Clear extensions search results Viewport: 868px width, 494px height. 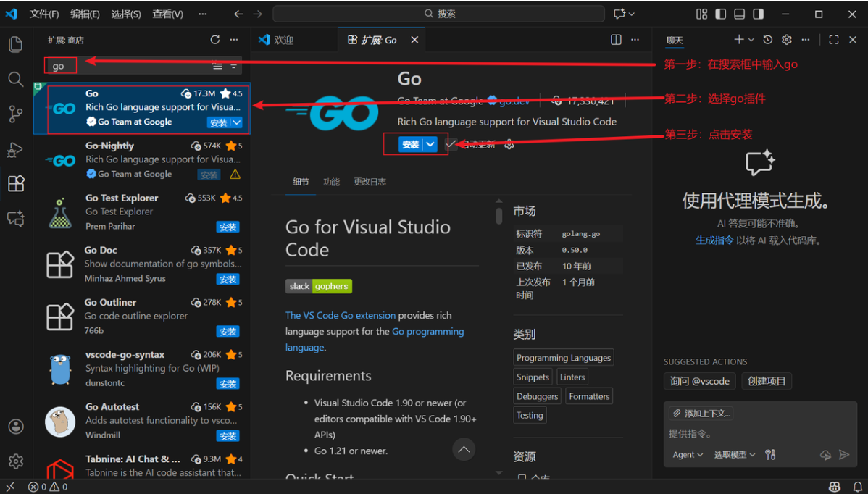click(217, 66)
